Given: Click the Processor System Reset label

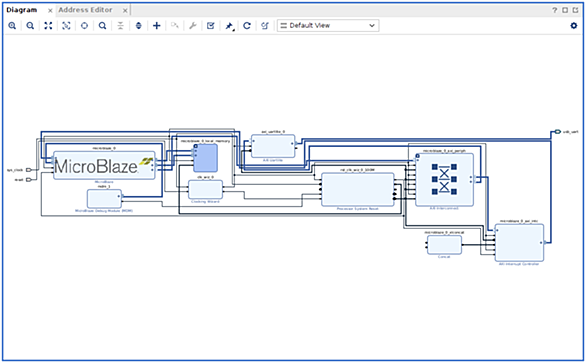Looking at the screenshot, I should pyautogui.click(x=358, y=209).
